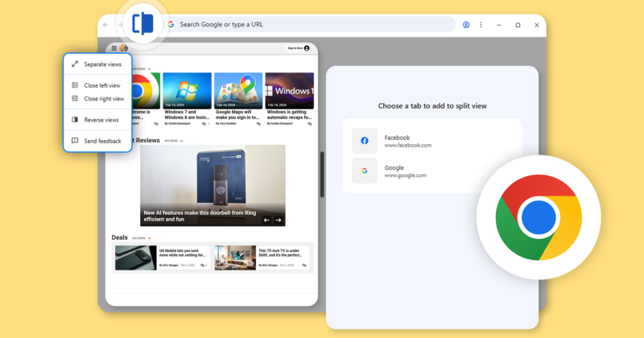Choose Close left view
Viewport: 644px width, 338px height.
point(97,85)
